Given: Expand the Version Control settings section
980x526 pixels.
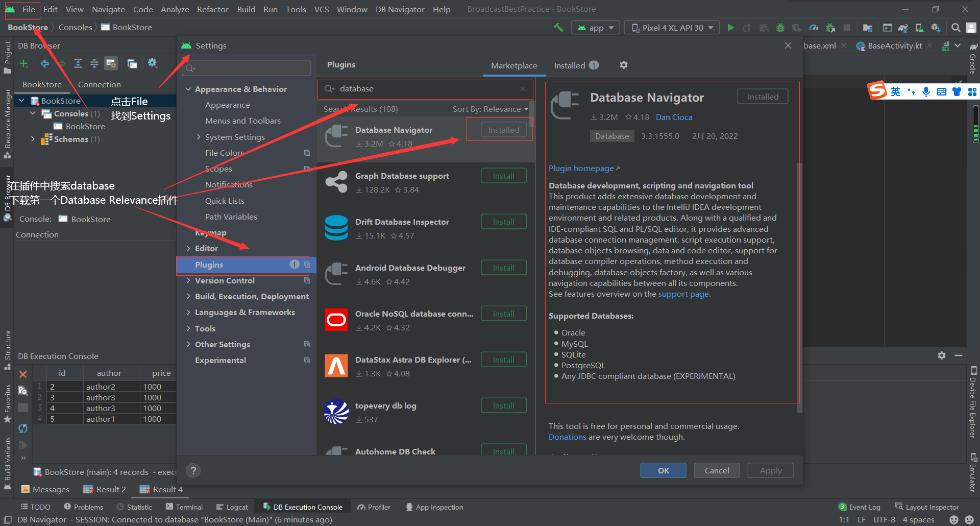Looking at the screenshot, I should 188,280.
